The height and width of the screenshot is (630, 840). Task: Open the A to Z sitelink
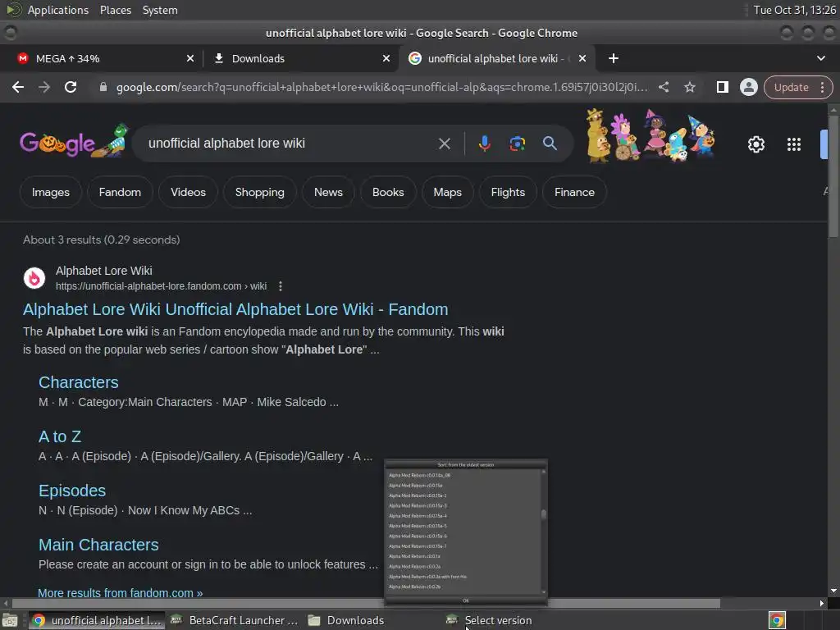pyautogui.click(x=60, y=436)
